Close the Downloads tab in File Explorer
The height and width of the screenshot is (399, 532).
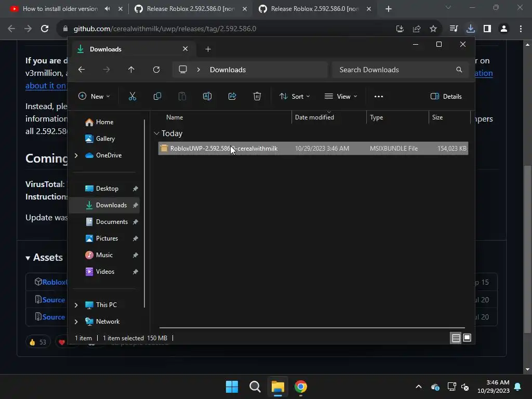[185, 49]
